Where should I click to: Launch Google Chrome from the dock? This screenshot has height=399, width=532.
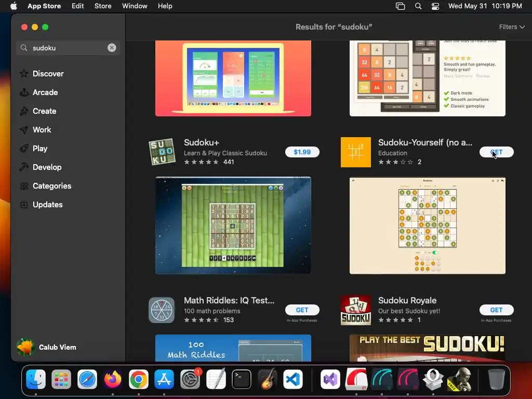click(138, 379)
